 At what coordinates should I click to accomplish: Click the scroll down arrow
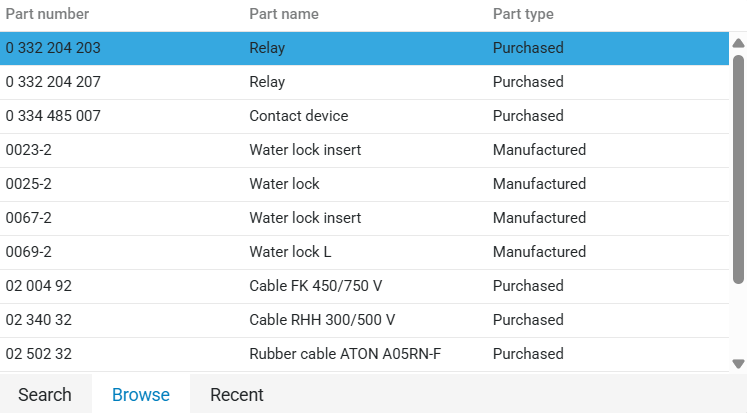738,364
